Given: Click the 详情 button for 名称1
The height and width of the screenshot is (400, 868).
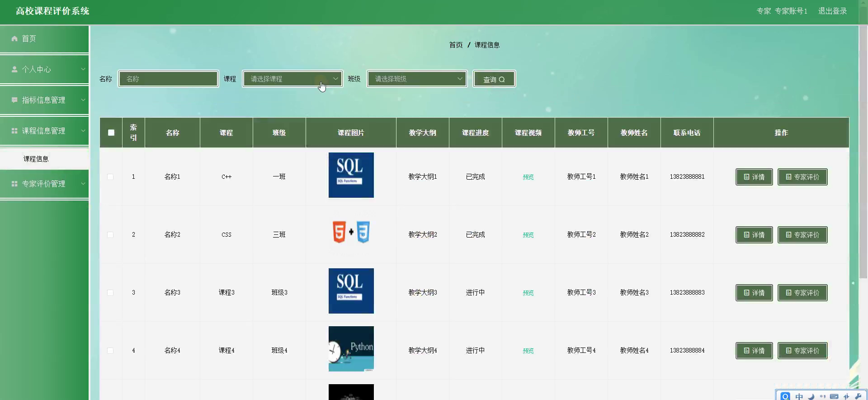Looking at the screenshot, I should click(754, 177).
